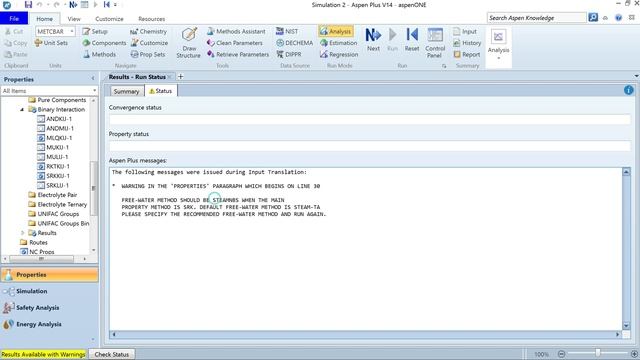Click search icon beside Aspen Knowledge
This screenshot has width=640, height=360.
point(593,18)
